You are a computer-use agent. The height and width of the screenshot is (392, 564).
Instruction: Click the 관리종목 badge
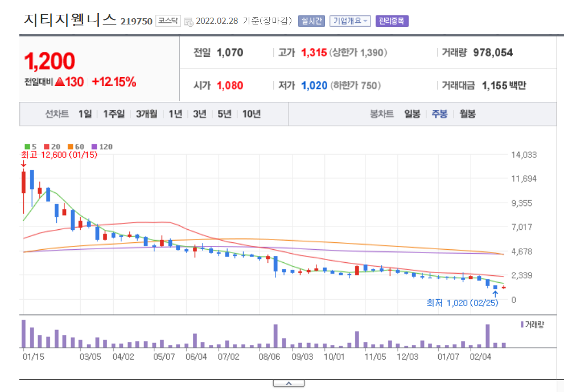(392, 21)
